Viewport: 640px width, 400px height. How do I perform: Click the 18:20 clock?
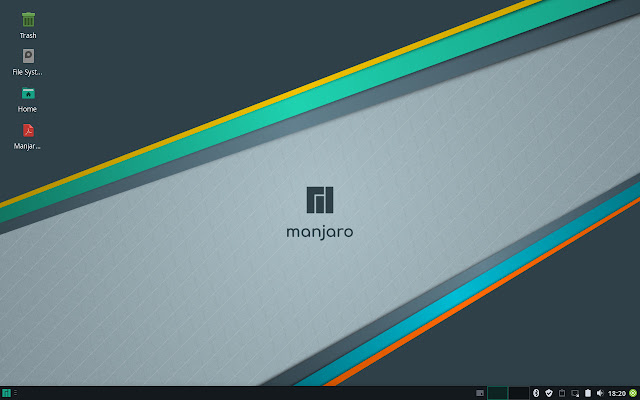pos(617,393)
